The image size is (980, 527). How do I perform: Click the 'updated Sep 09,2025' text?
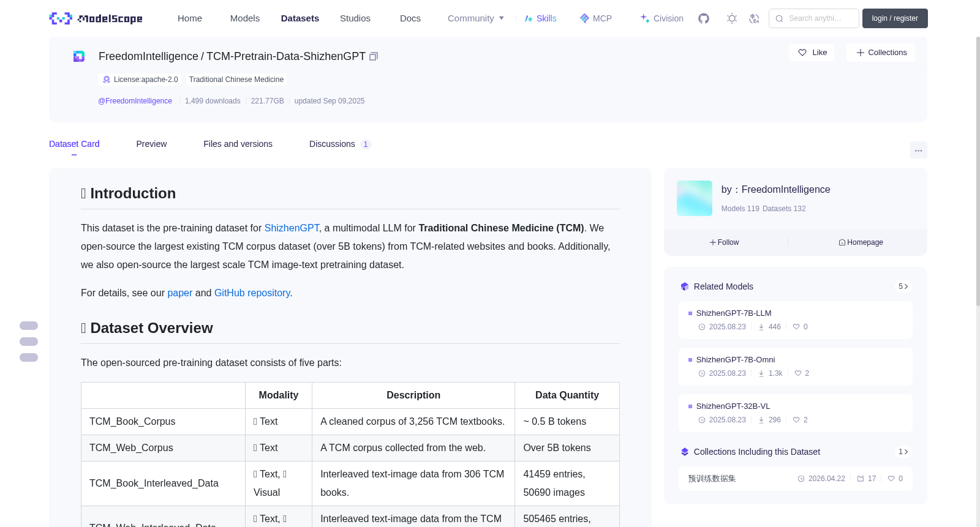pyautogui.click(x=330, y=101)
